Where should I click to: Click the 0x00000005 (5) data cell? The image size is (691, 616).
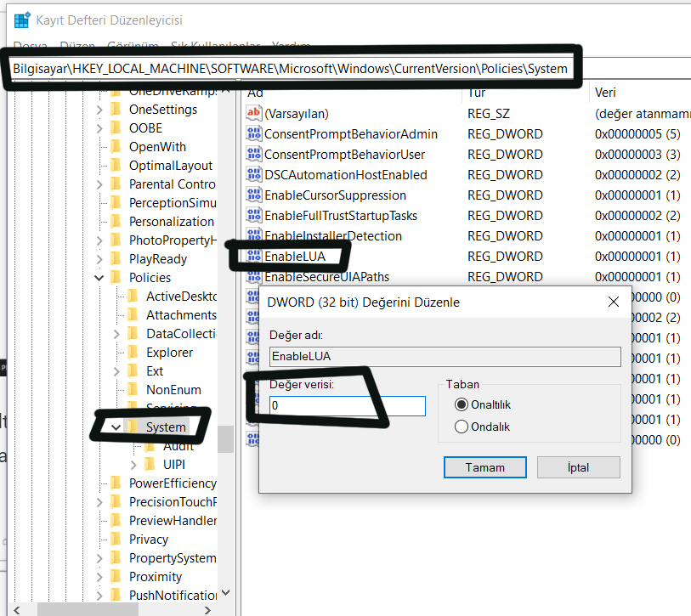point(637,134)
